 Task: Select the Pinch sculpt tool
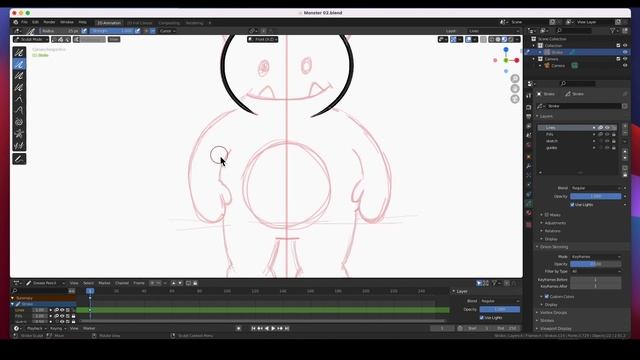coord(19,134)
